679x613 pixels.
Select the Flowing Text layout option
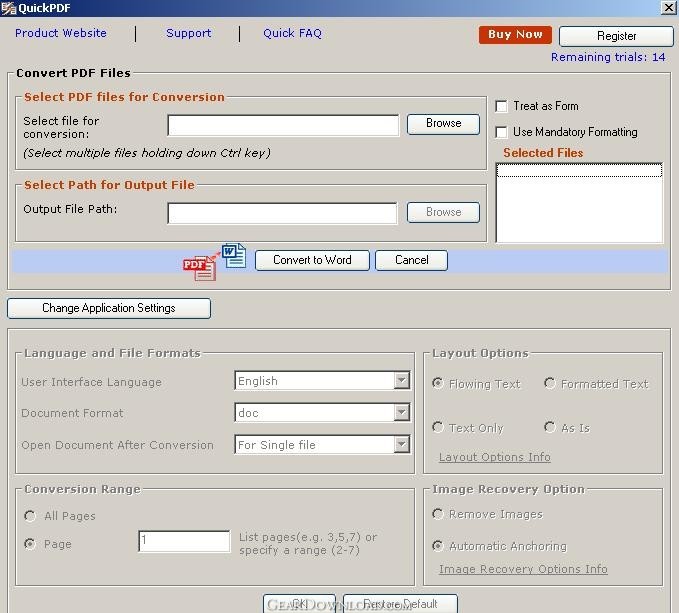(x=438, y=384)
